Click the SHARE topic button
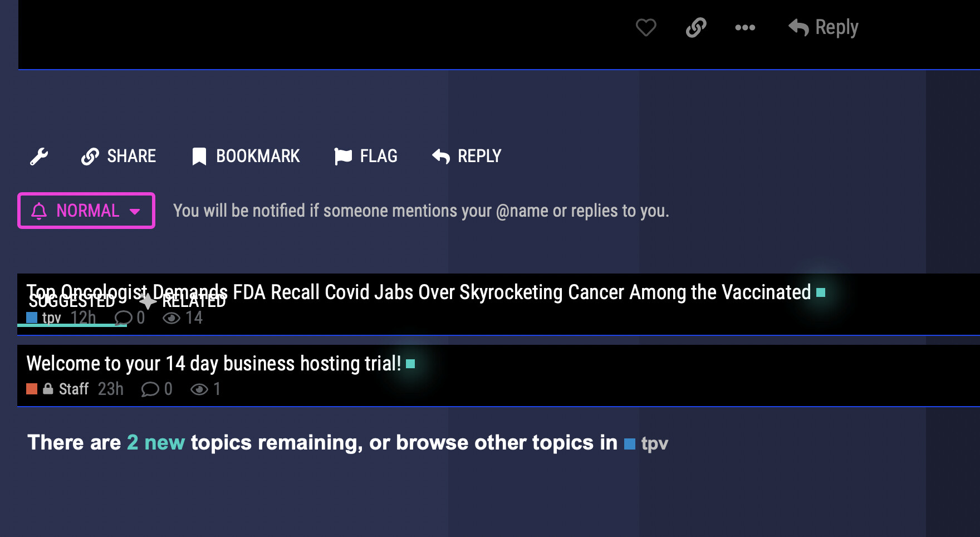 pyautogui.click(x=119, y=157)
